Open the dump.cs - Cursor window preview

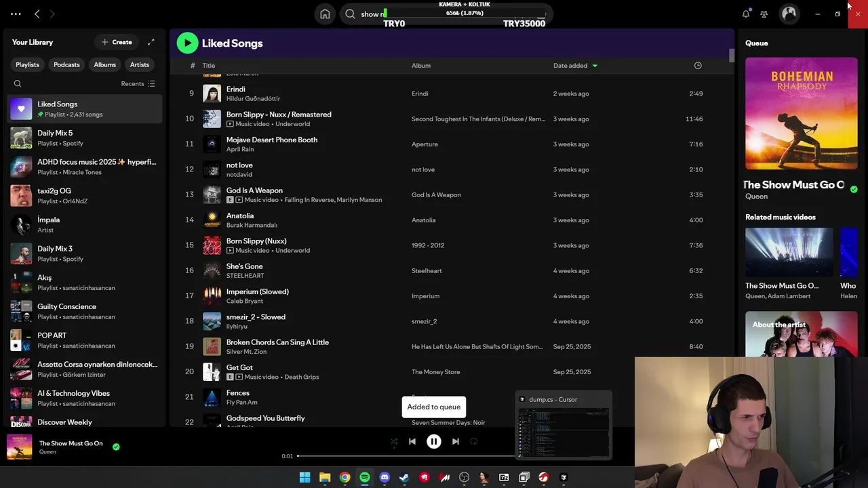[x=564, y=426]
